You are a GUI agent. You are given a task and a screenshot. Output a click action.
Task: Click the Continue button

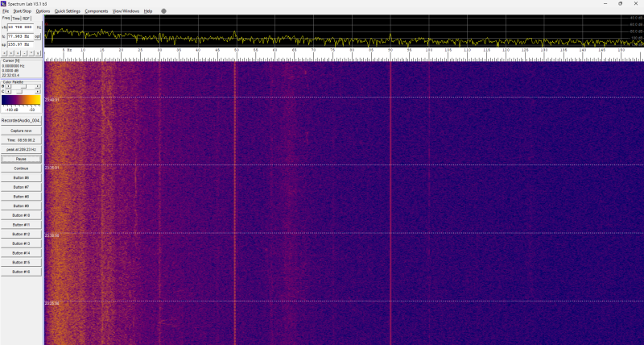pos(21,168)
